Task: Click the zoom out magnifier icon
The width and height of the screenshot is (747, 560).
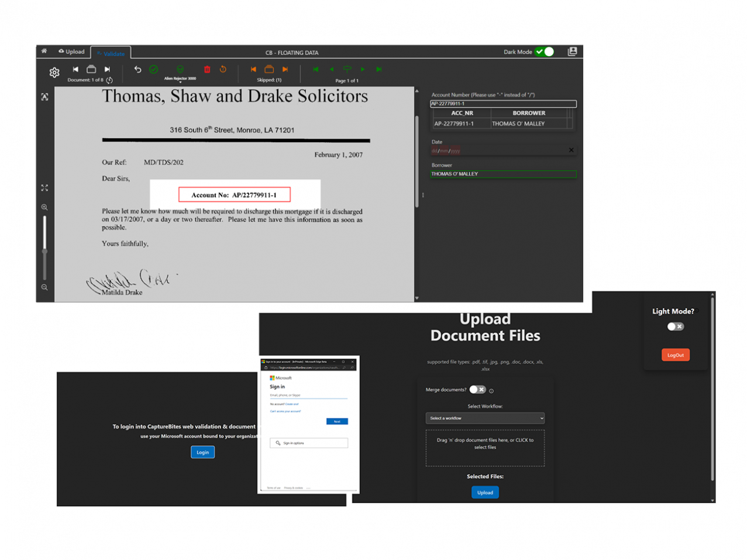Action: tap(44, 287)
